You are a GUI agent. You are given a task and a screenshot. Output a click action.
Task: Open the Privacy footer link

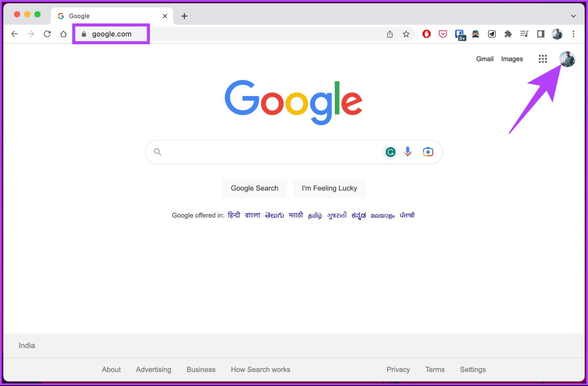(398, 369)
